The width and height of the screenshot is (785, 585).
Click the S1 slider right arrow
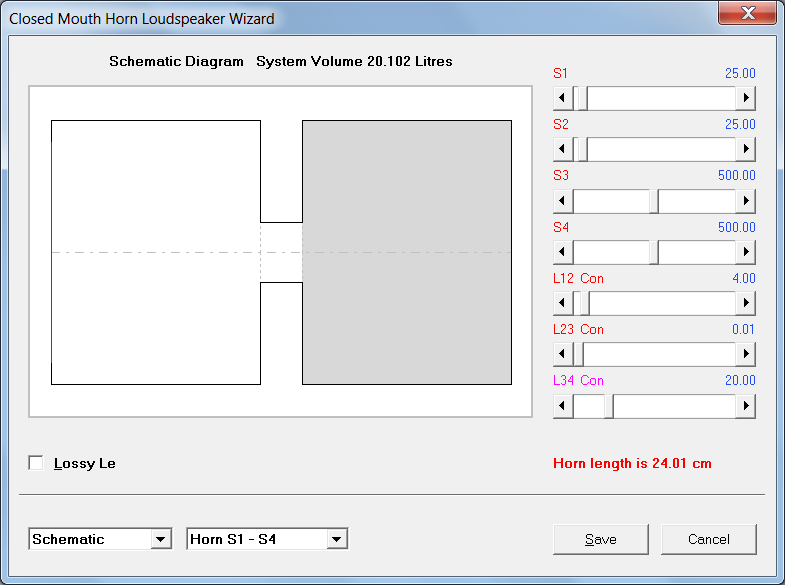click(x=745, y=98)
